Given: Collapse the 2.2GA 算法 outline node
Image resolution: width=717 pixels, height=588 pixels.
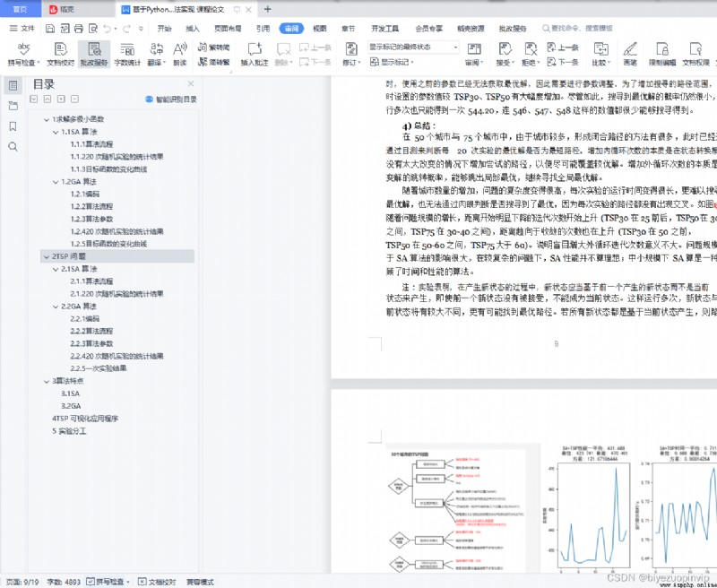Looking at the screenshot, I should coord(56,307).
